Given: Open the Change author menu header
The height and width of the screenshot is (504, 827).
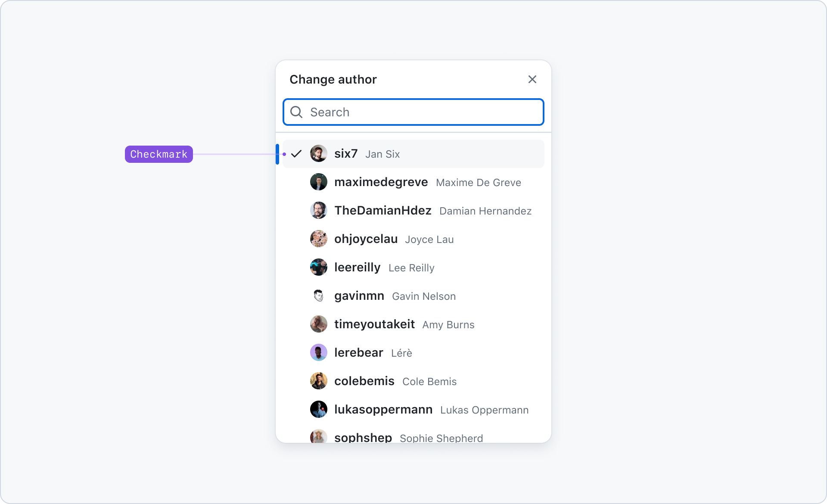Looking at the screenshot, I should [333, 79].
